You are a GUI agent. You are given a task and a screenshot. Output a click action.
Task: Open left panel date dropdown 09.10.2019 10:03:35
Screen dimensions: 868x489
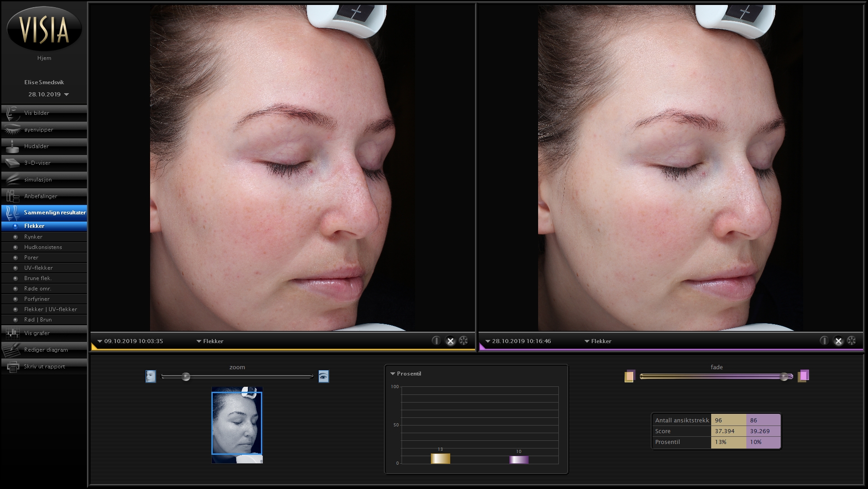[x=130, y=341]
